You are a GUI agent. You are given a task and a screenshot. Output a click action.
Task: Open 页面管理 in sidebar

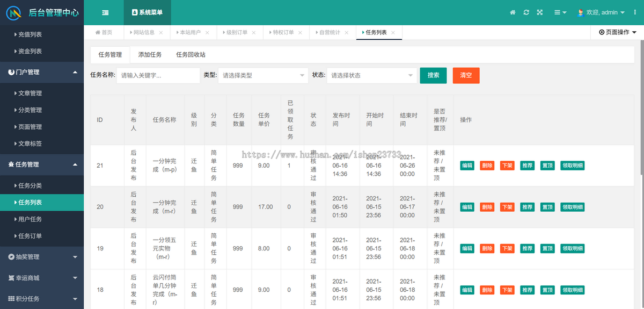coord(42,127)
